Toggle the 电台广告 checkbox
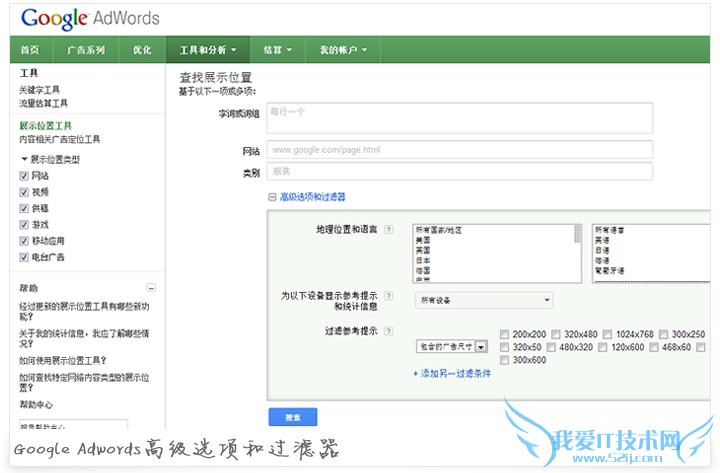The height and width of the screenshot is (473, 720). [x=24, y=257]
